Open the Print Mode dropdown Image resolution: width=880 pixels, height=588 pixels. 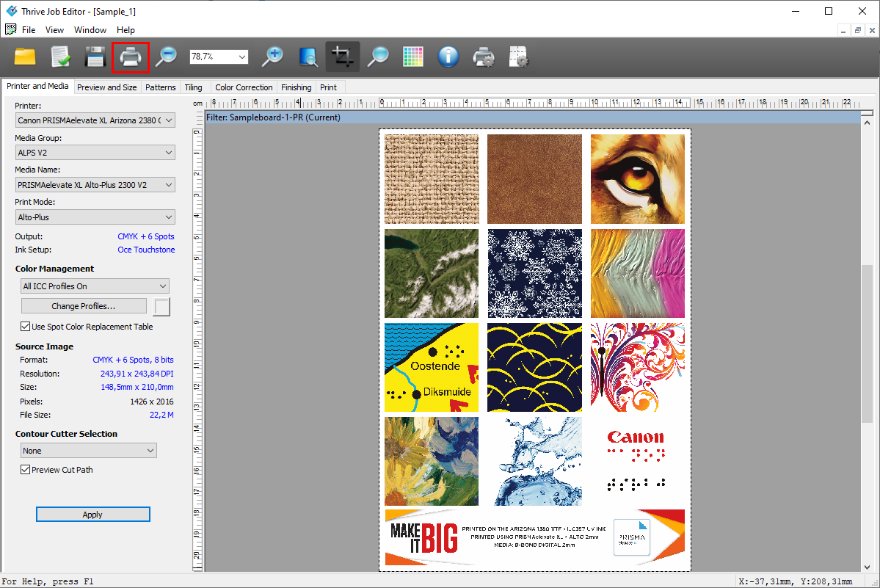click(x=95, y=217)
